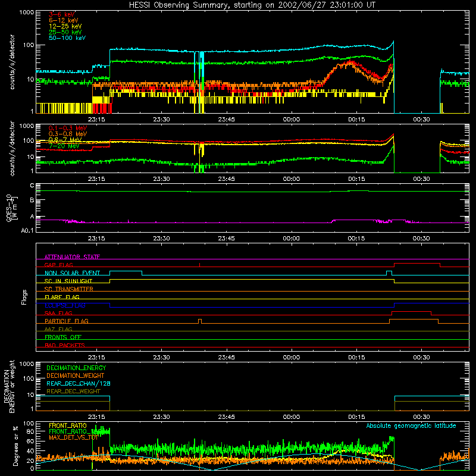Screen dimensions: 476x476
Task: Select the 00:15 tick under the decimation panel
Action: [x=356, y=417]
